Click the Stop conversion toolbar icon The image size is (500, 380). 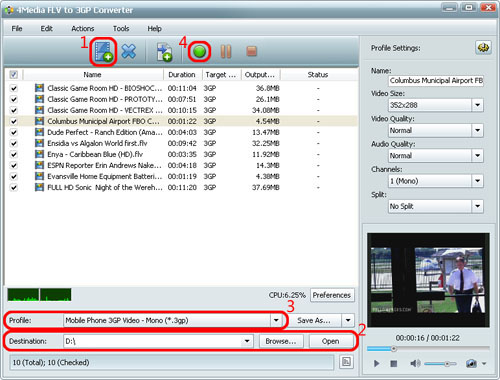click(251, 51)
